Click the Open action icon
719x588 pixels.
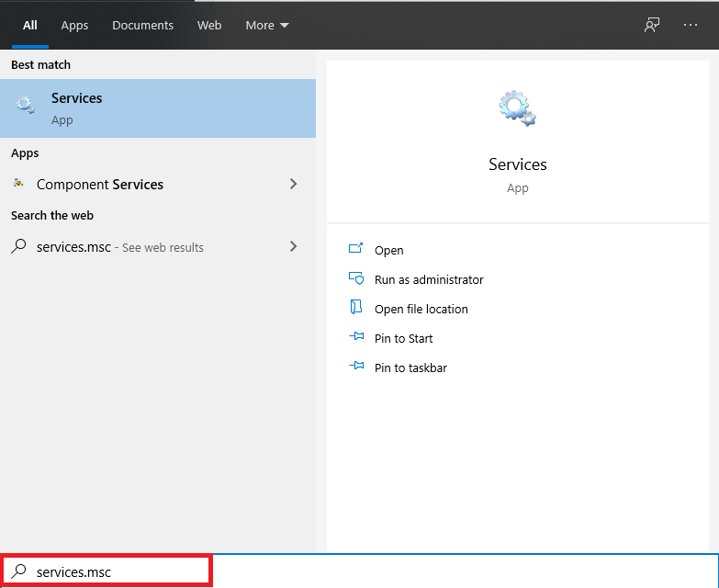pyautogui.click(x=356, y=248)
